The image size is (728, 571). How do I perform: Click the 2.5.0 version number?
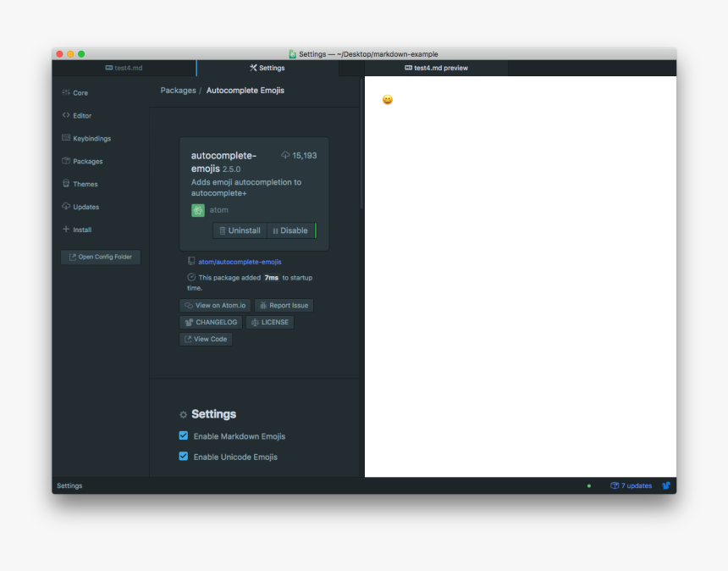(x=231, y=169)
